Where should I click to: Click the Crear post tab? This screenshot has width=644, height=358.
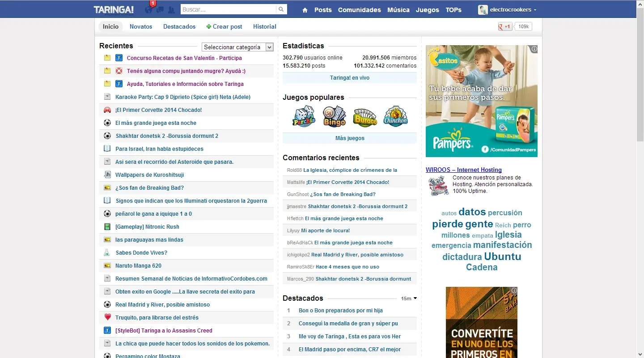[x=225, y=27]
